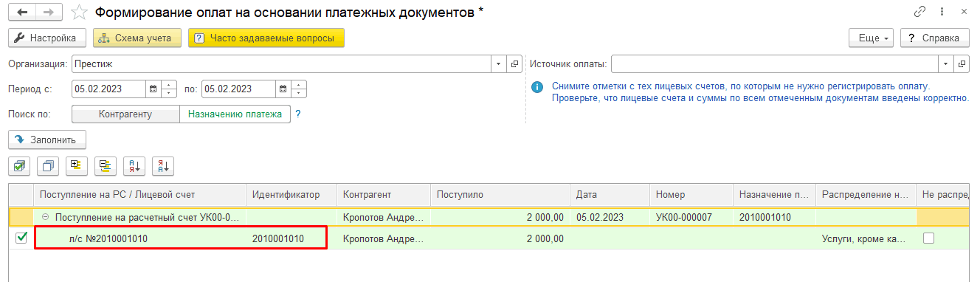This screenshot has width=980, height=282.
Task: Collapse all groups toolbar icon
Action: (x=106, y=166)
